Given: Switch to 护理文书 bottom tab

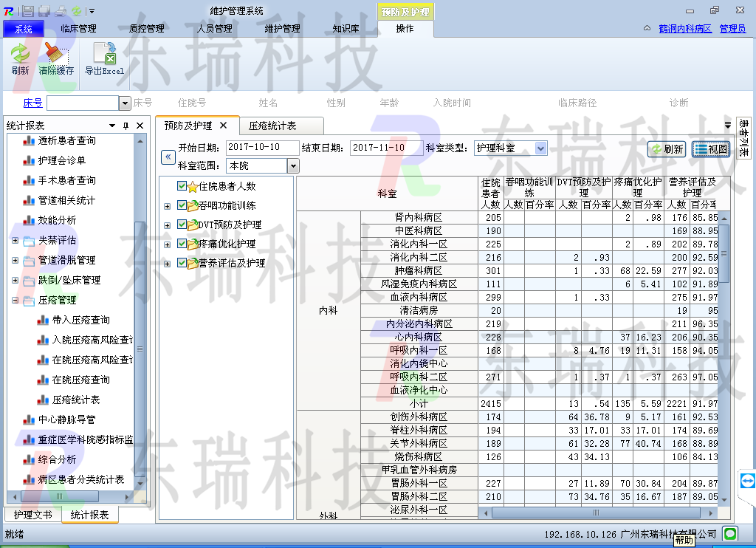Looking at the screenshot, I should pyautogui.click(x=32, y=515).
